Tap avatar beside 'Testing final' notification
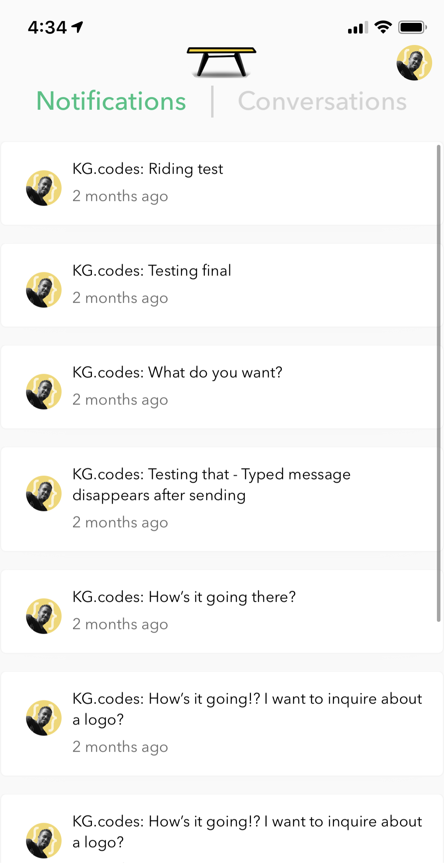The width and height of the screenshot is (444, 868). pyautogui.click(x=44, y=290)
